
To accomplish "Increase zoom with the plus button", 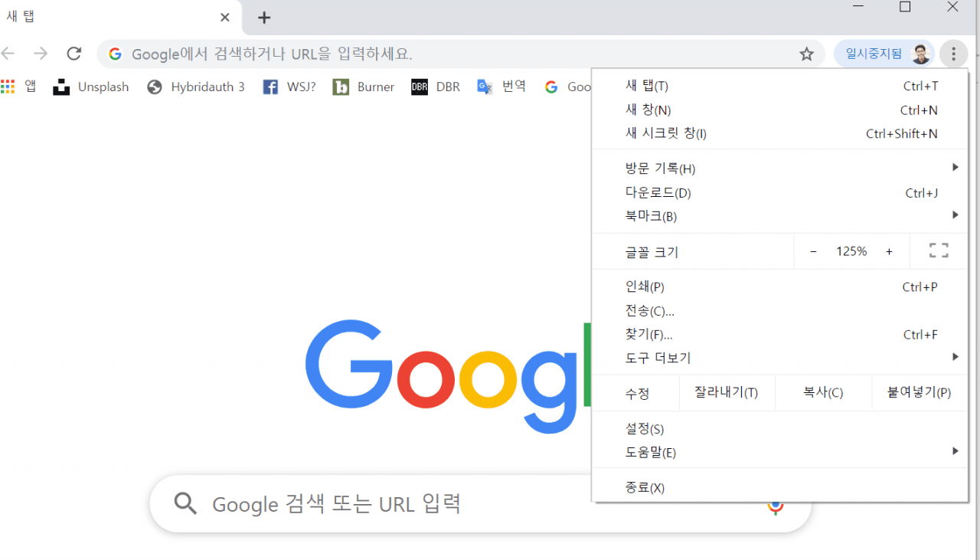I will pos(889,251).
